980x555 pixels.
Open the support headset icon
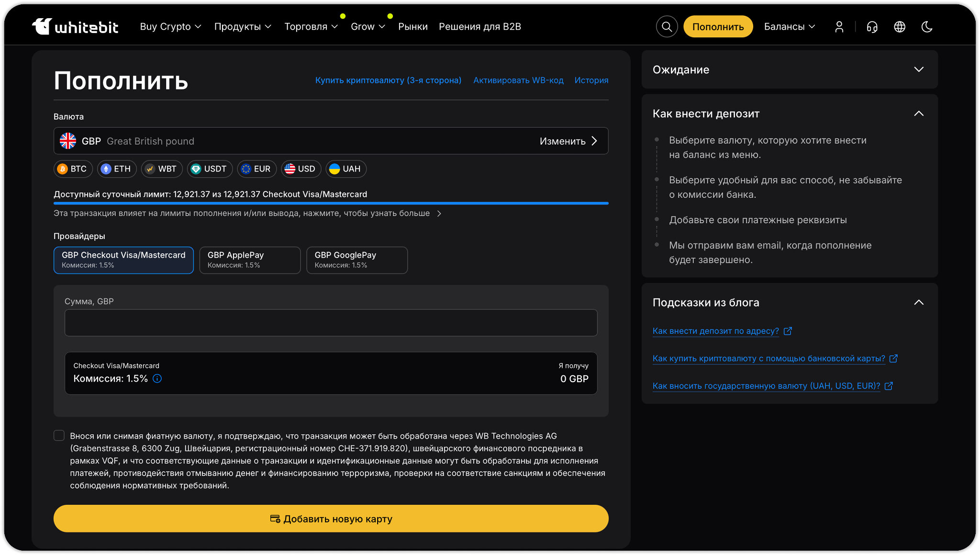point(872,27)
